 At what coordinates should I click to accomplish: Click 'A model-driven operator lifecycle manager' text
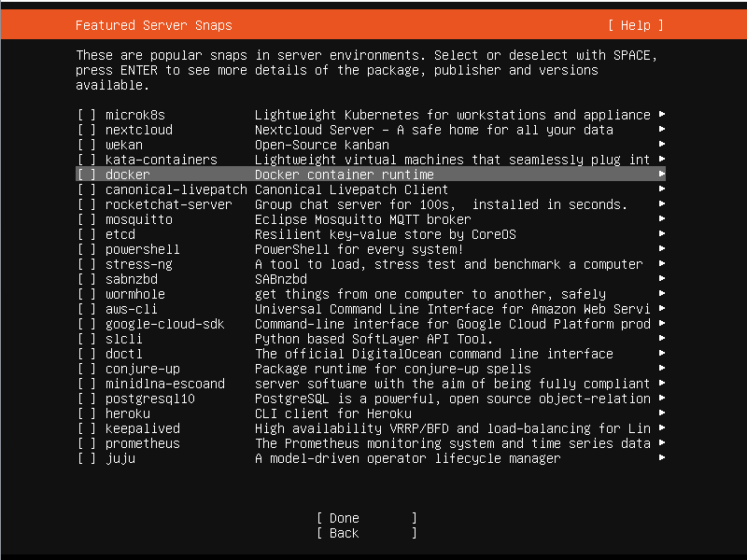(408, 458)
